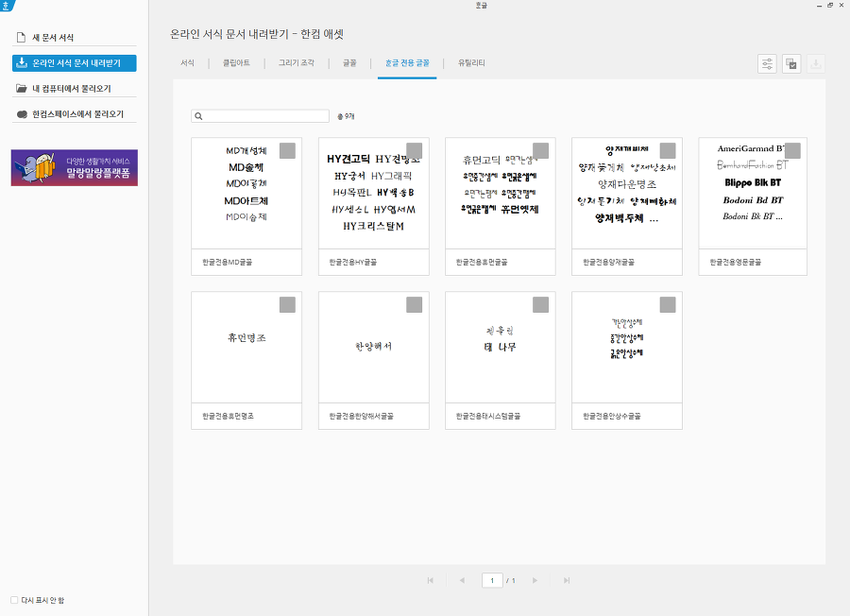Click the folder icon beside 내 컴퓨터에서 불러오기

click(21, 89)
